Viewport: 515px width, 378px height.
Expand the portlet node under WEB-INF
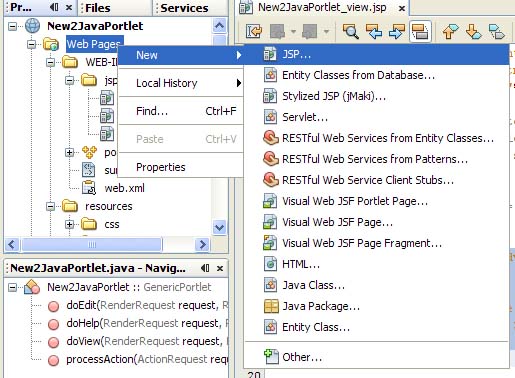[x=69, y=152]
